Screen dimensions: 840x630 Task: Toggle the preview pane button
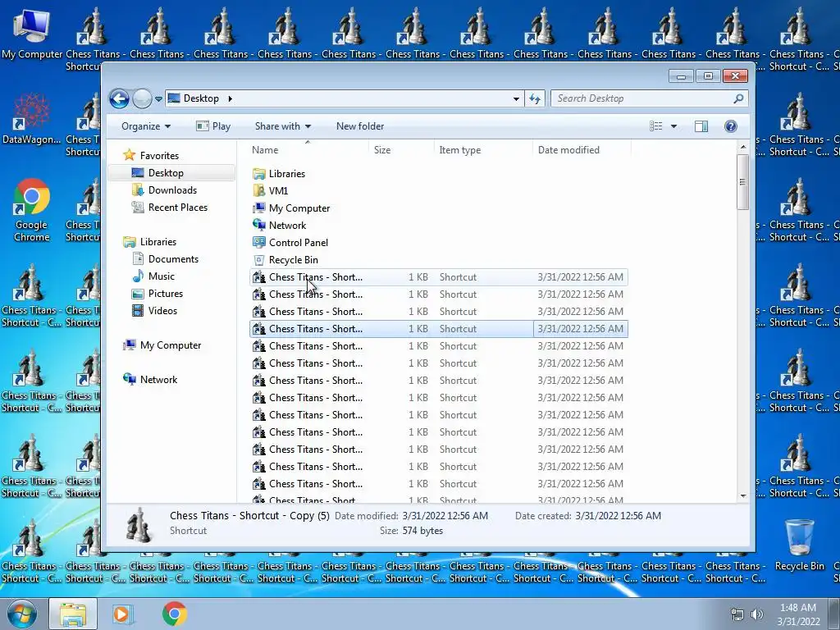coord(701,126)
